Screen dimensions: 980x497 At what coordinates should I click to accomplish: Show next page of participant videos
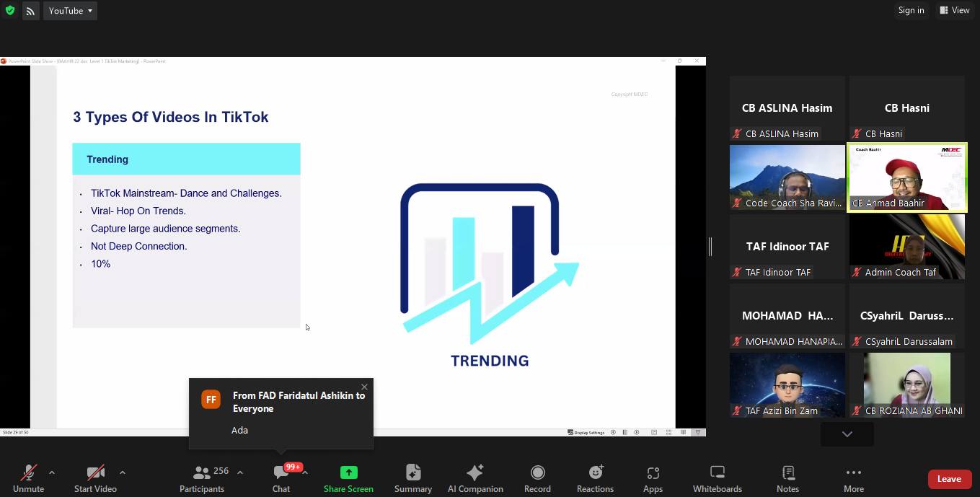(847, 434)
